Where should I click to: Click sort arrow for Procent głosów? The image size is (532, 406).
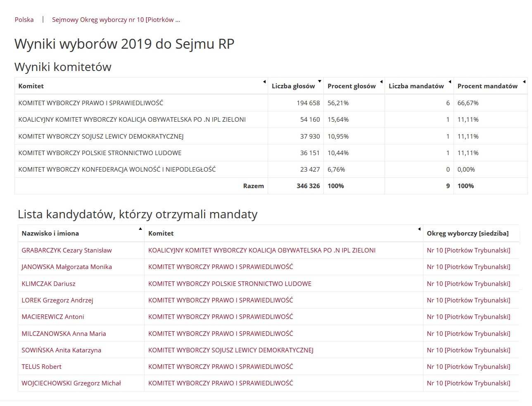pyautogui.click(x=381, y=82)
